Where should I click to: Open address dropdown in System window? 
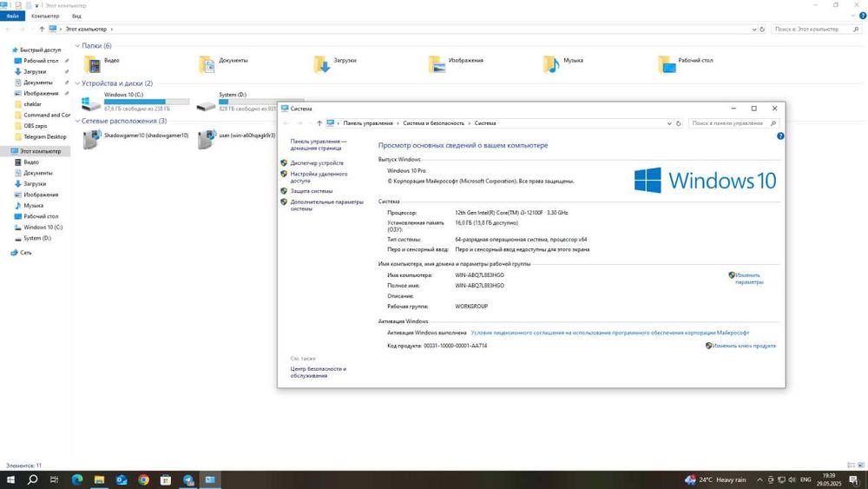pyautogui.click(x=668, y=123)
